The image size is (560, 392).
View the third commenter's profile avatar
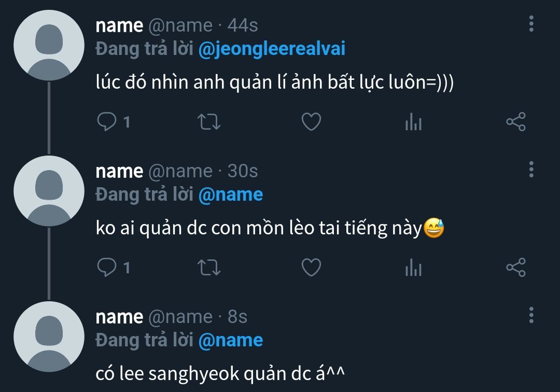(x=49, y=337)
